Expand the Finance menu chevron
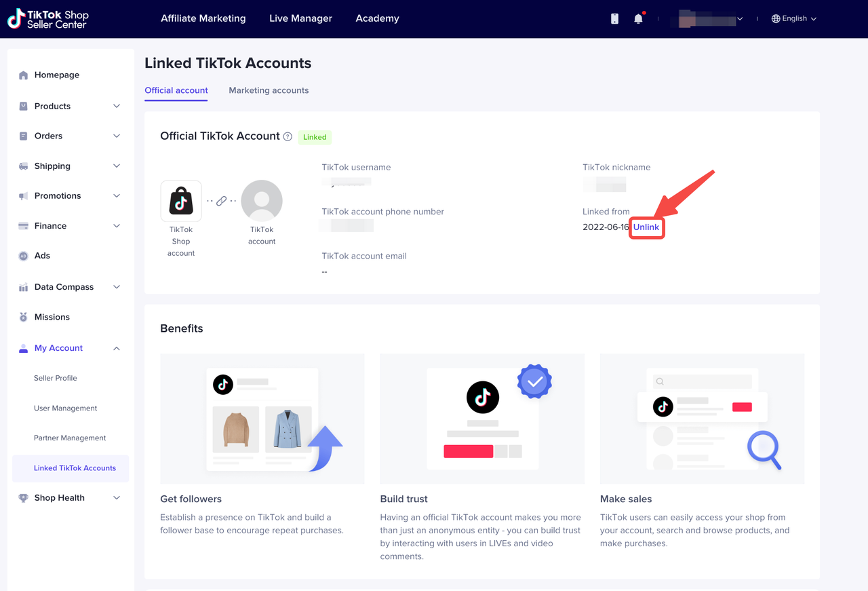Image resolution: width=868 pixels, height=591 pixels. pyautogui.click(x=117, y=226)
